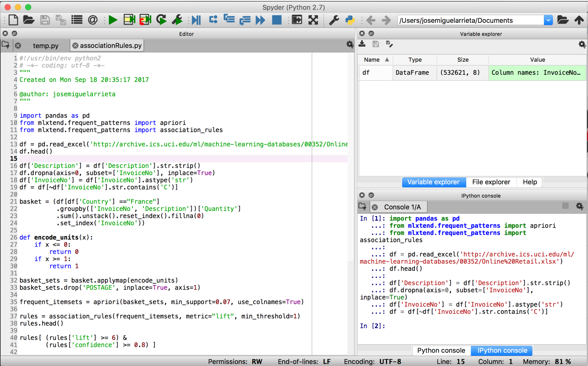Click the Re-run last script icon

(x=161, y=20)
